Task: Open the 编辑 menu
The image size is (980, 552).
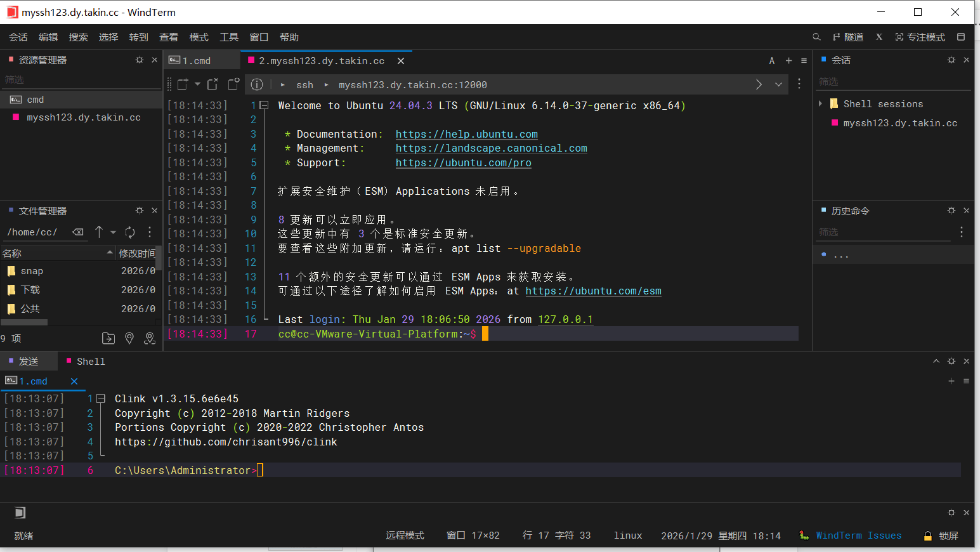Action: click(48, 37)
